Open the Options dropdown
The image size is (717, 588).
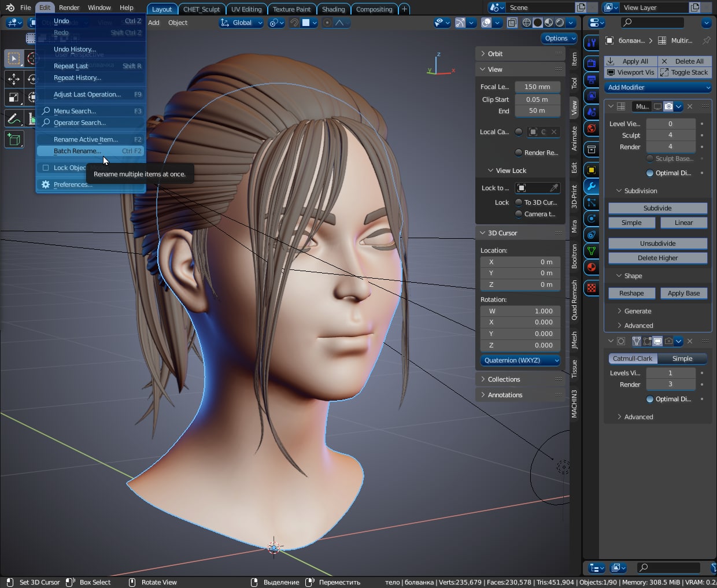tap(560, 38)
